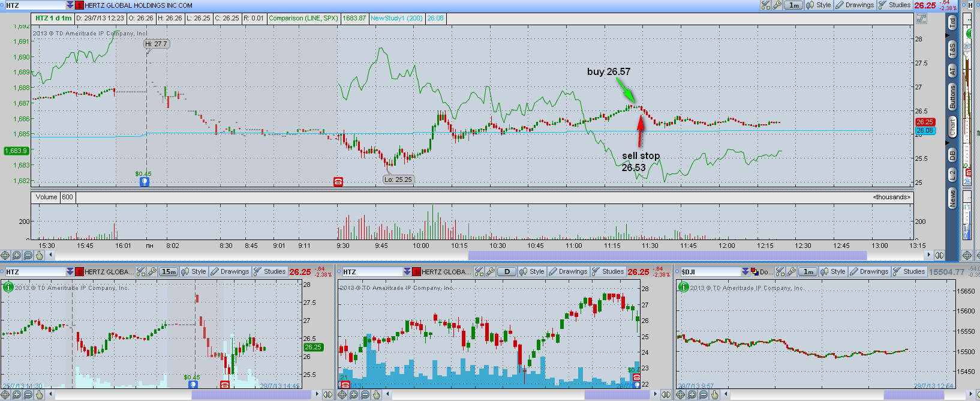Select pan hand tool under $DJI chart

pos(715,394)
